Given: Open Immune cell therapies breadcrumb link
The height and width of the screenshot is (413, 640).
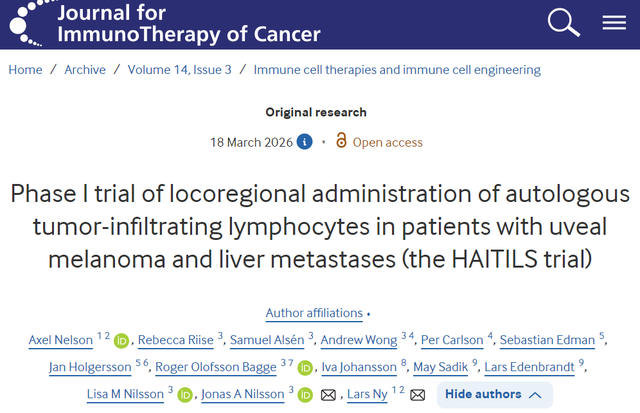Looking at the screenshot, I should 397,70.
